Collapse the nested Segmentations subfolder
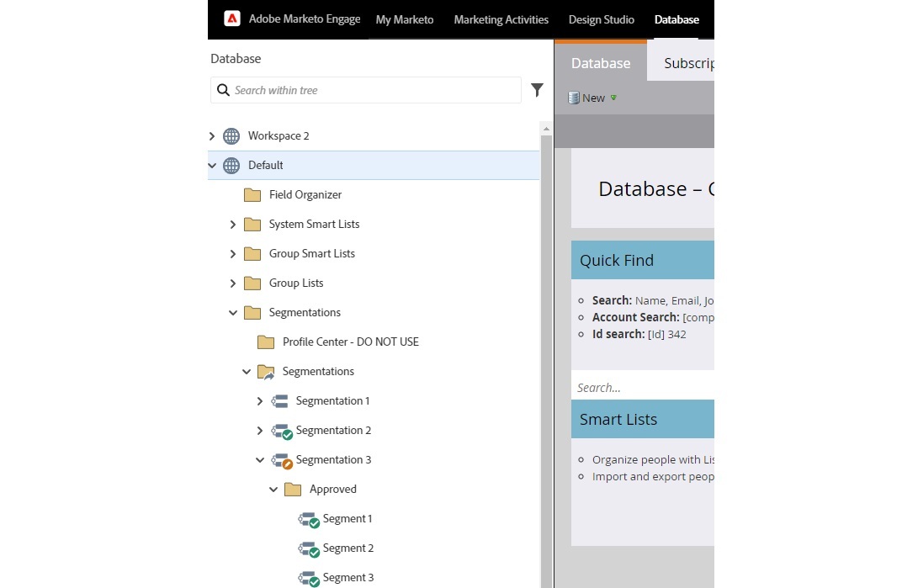 tap(247, 372)
